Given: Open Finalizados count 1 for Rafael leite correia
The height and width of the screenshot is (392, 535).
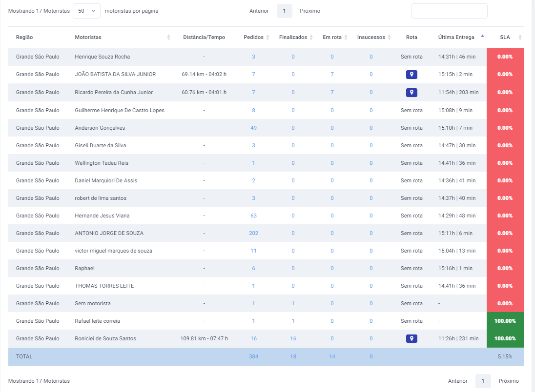Looking at the screenshot, I should pyautogui.click(x=293, y=321).
